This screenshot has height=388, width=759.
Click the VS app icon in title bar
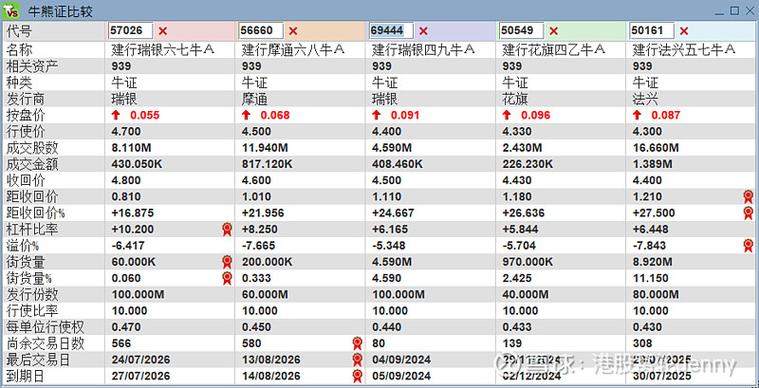[x=11, y=10]
